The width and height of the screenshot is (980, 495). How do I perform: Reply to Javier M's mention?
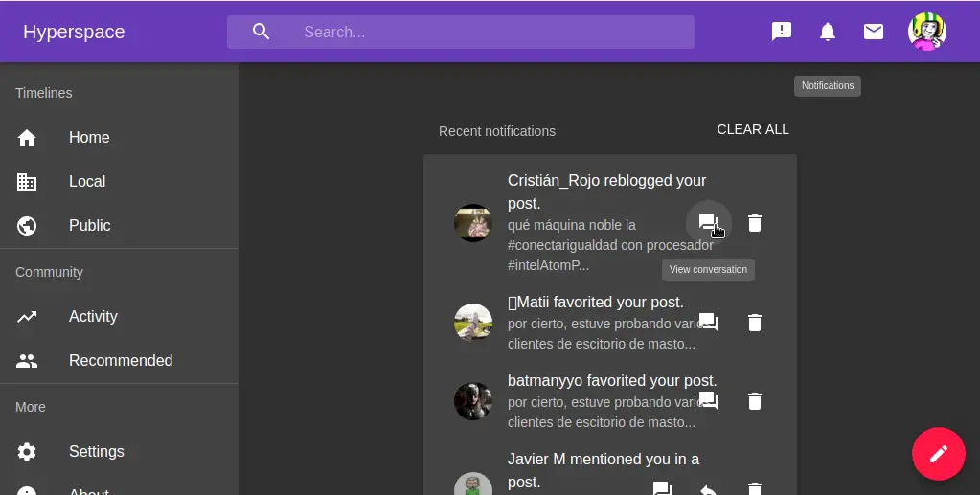coord(708,489)
